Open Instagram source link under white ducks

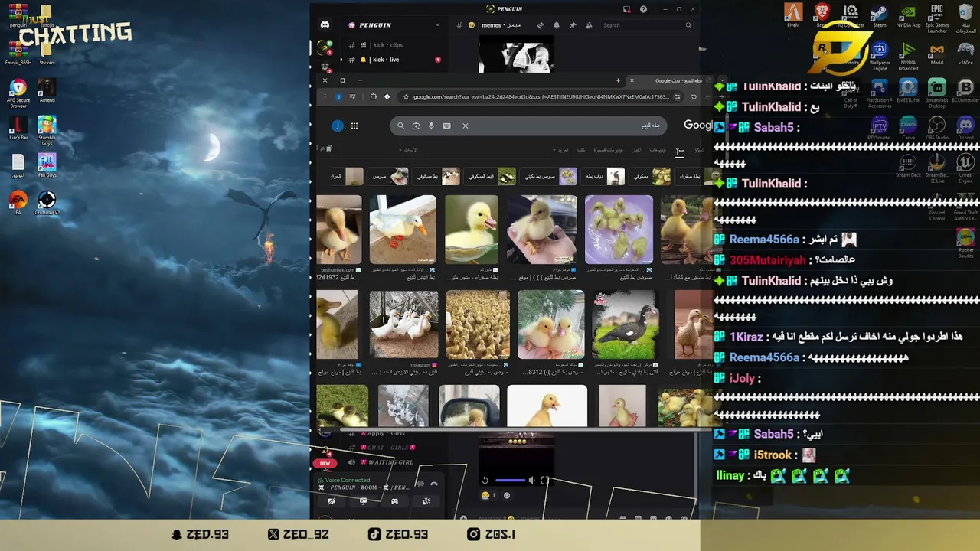pyautogui.click(x=423, y=365)
